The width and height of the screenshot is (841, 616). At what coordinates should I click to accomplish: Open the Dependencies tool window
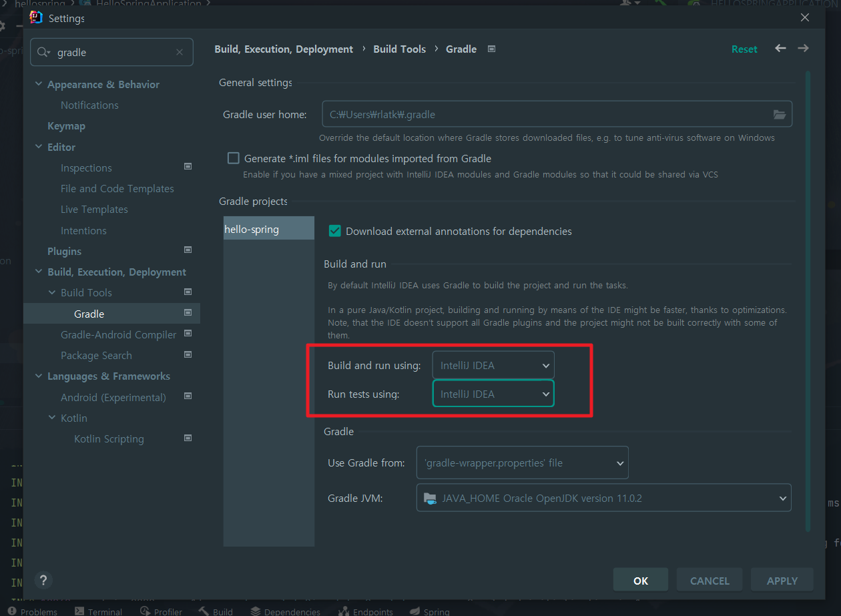point(285,611)
